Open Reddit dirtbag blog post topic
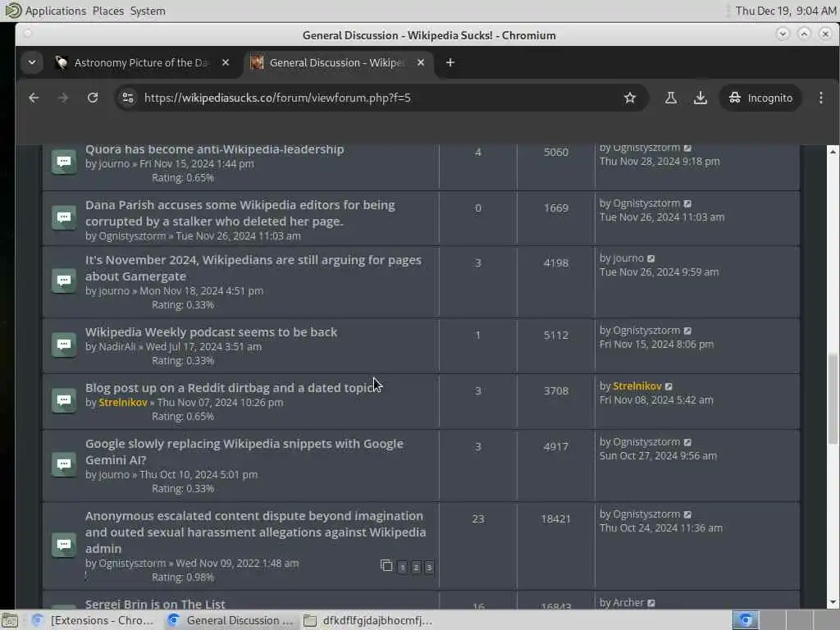 pyautogui.click(x=231, y=388)
